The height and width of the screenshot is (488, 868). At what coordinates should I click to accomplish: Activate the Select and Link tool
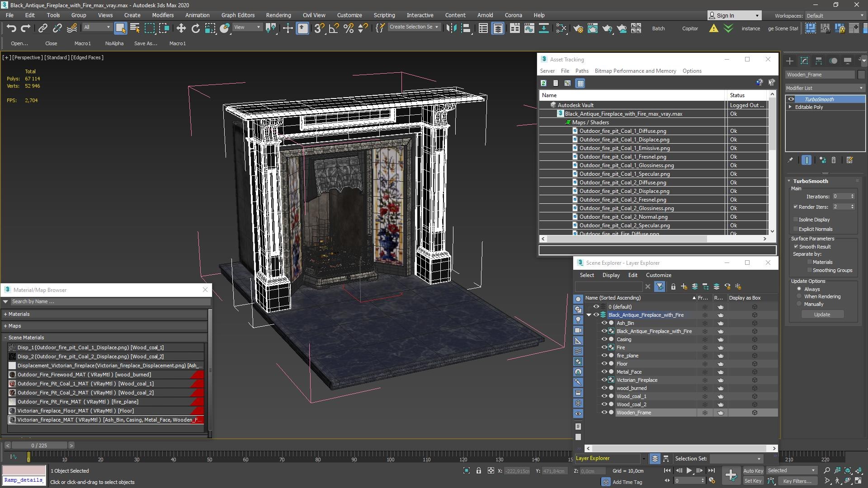click(x=42, y=28)
